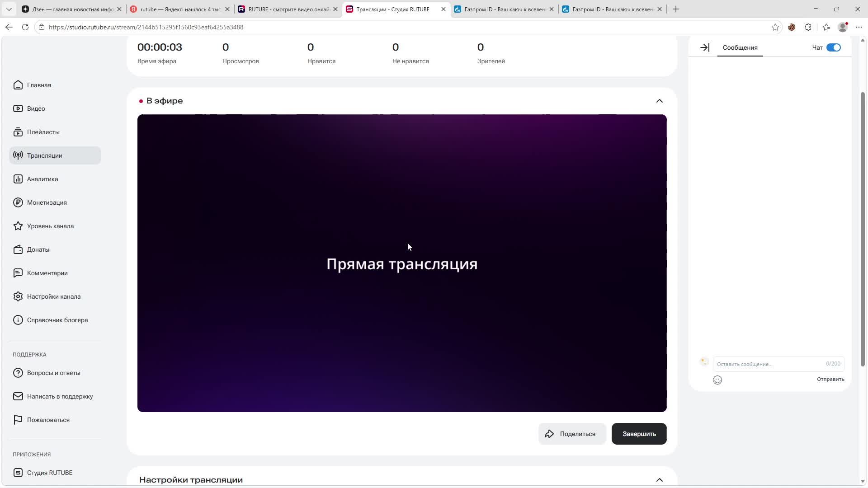Click the Трансляции broadcast icon
The width and height of the screenshot is (868, 488).
coord(18,155)
